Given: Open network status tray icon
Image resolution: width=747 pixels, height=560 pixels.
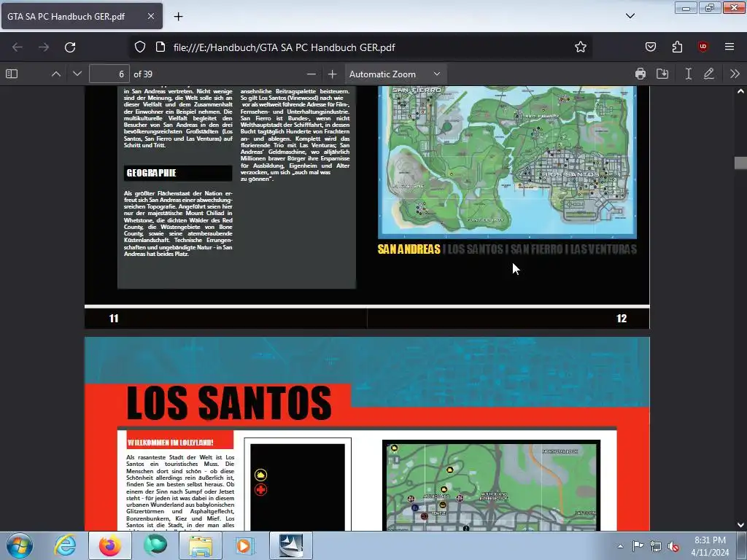Looking at the screenshot, I should click(x=656, y=546).
